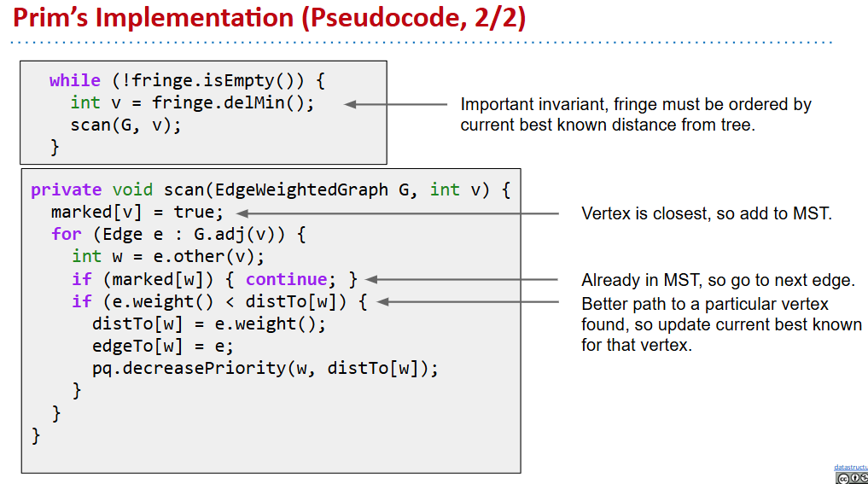868x484 pixels.
Task: Click the "for (Edge e : G.adj(v))" line
Action: [177, 234]
